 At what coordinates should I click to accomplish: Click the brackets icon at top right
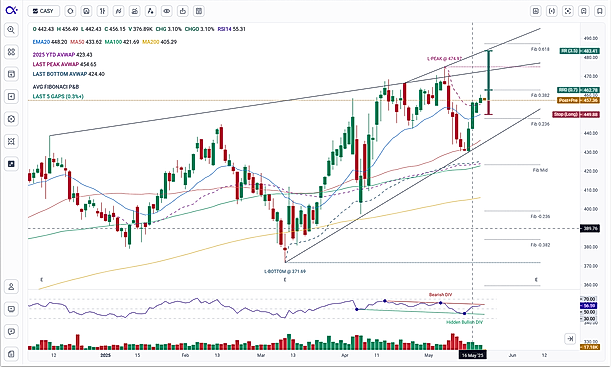coord(552,11)
